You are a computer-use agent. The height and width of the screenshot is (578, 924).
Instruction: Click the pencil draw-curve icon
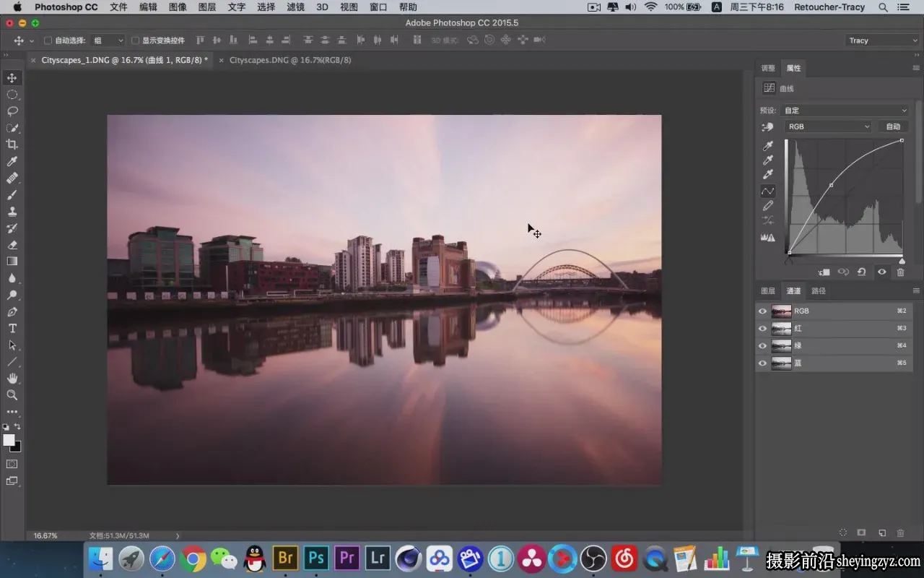point(768,206)
